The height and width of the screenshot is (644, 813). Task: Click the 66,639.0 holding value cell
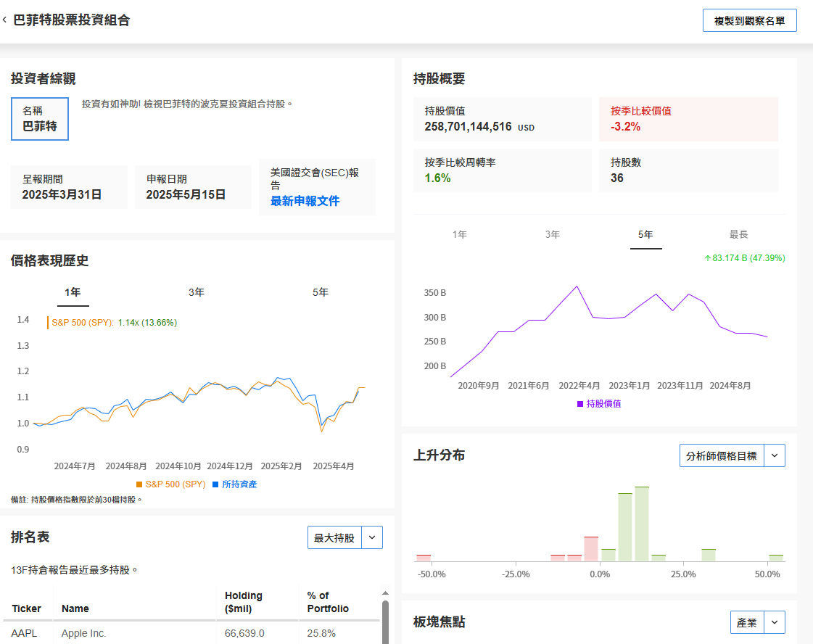pyautogui.click(x=244, y=634)
